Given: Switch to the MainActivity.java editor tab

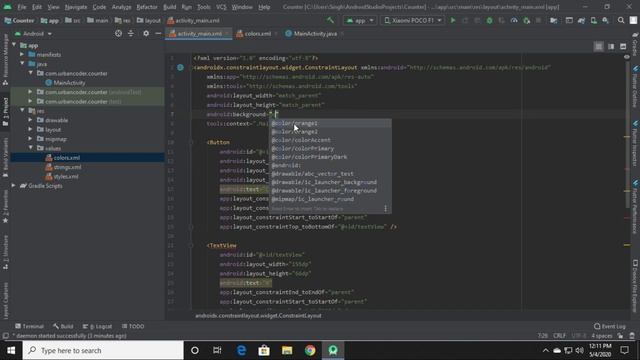Looking at the screenshot, I should tap(315, 33).
